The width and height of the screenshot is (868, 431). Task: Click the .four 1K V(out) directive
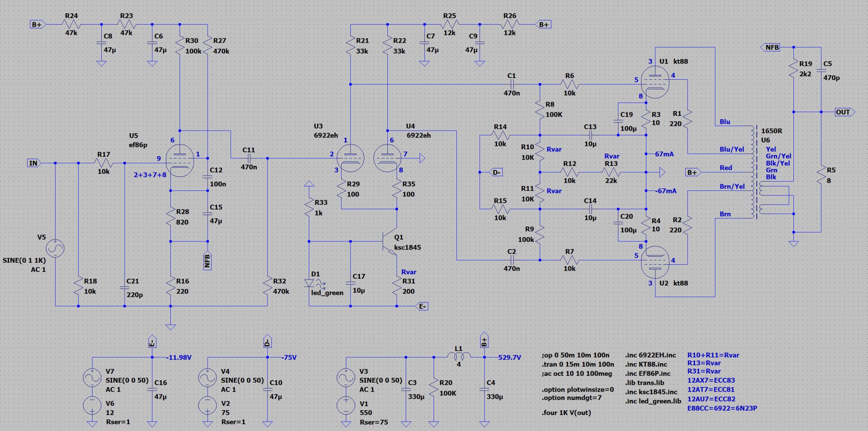[x=566, y=412]
